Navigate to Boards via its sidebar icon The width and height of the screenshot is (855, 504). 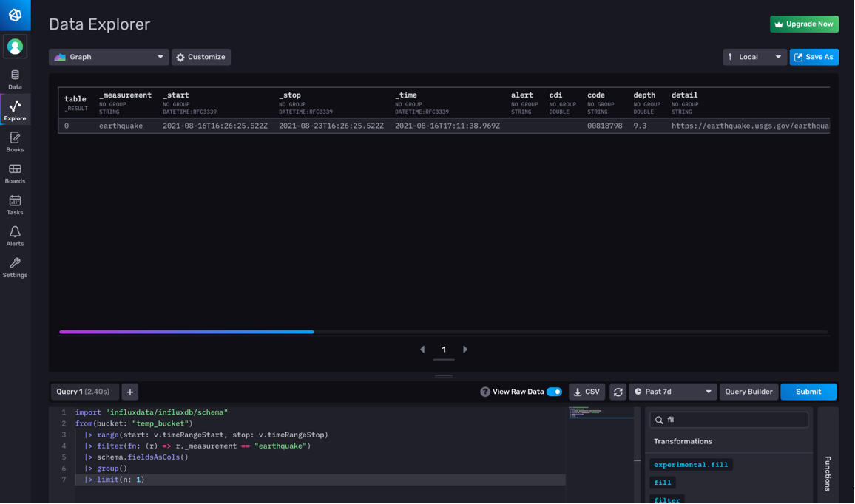point(15,172)
